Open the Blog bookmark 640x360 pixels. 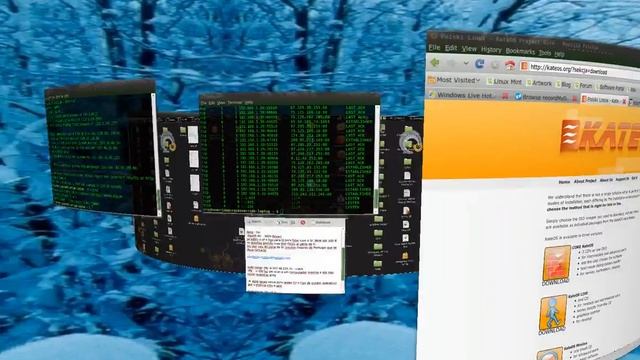(564, 84)
